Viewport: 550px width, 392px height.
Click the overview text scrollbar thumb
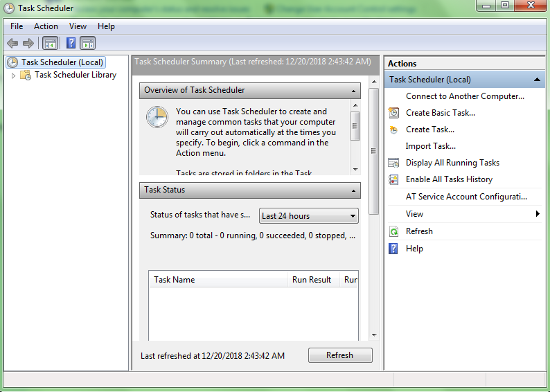[355, 126]
